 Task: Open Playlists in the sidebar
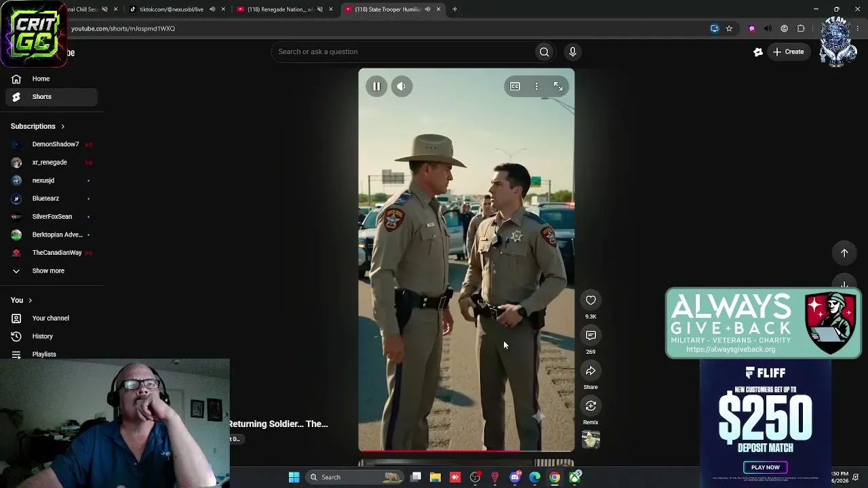tap(52, 354)
